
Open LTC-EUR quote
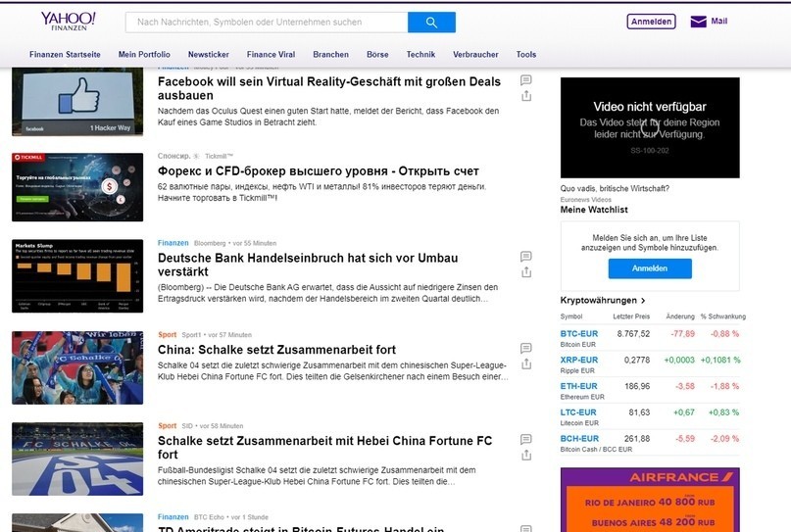click(x=578, y=412)
